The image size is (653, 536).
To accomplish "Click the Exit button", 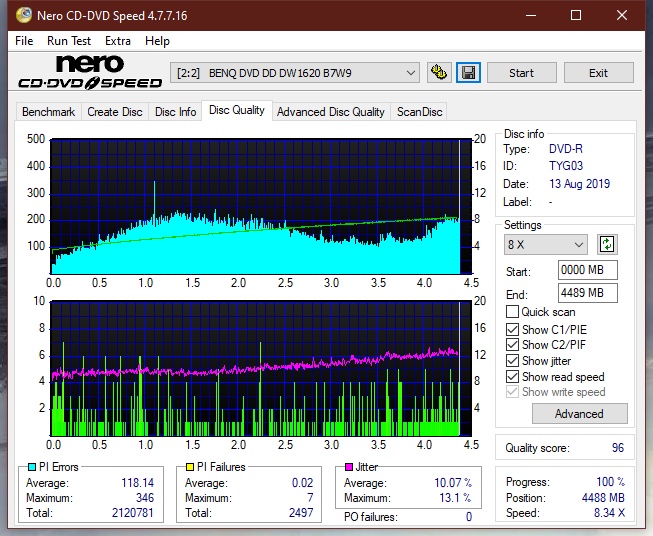I will [x=598, y=73].
